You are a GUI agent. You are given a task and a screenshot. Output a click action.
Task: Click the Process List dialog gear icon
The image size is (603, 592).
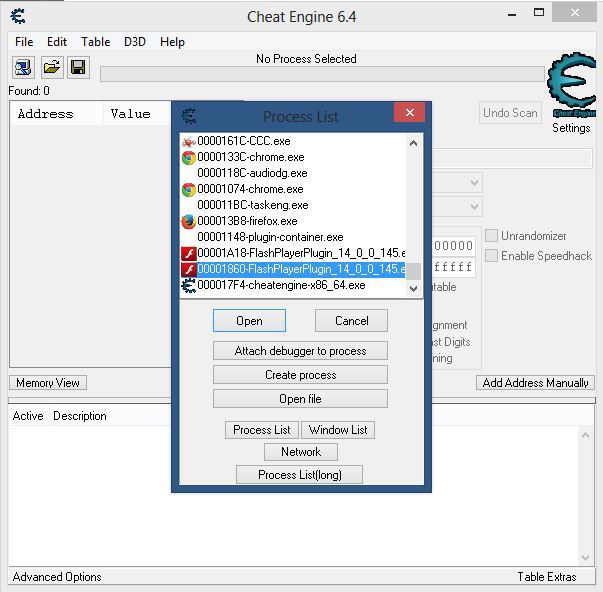(189, 116)
